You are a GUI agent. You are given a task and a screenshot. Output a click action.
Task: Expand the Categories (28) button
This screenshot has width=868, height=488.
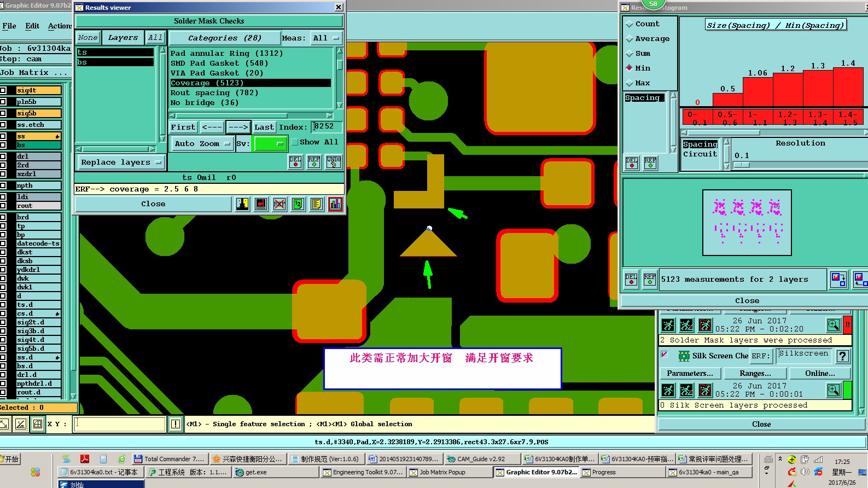pyautogui.click(x=224, y=38)
